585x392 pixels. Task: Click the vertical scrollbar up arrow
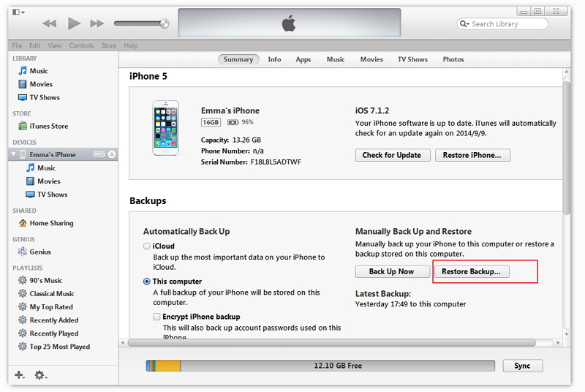point(567,72)
